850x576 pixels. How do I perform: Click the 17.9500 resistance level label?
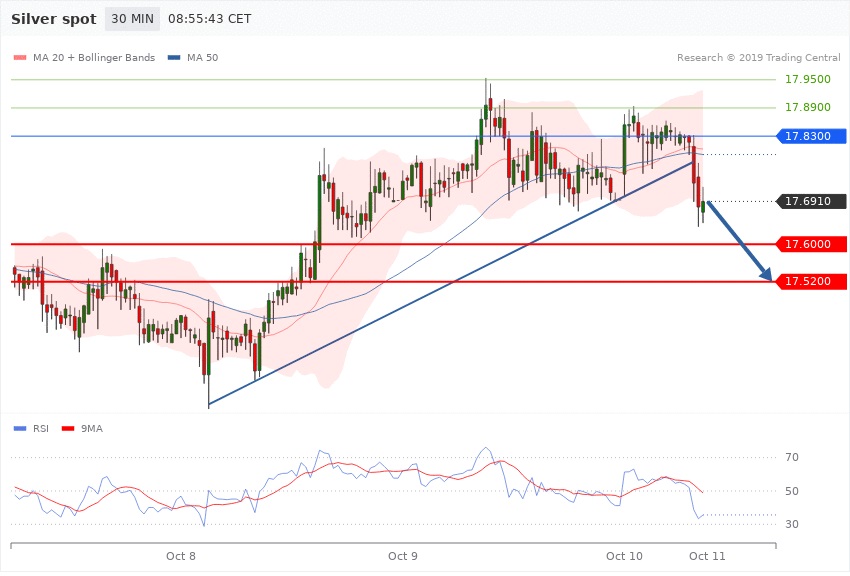click(x=807, y=79)
